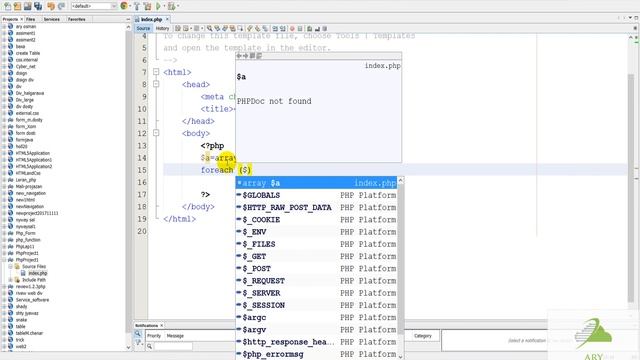Click the red Start Macro Recording icon
This screenshot has width=640, height=360.
292,29
